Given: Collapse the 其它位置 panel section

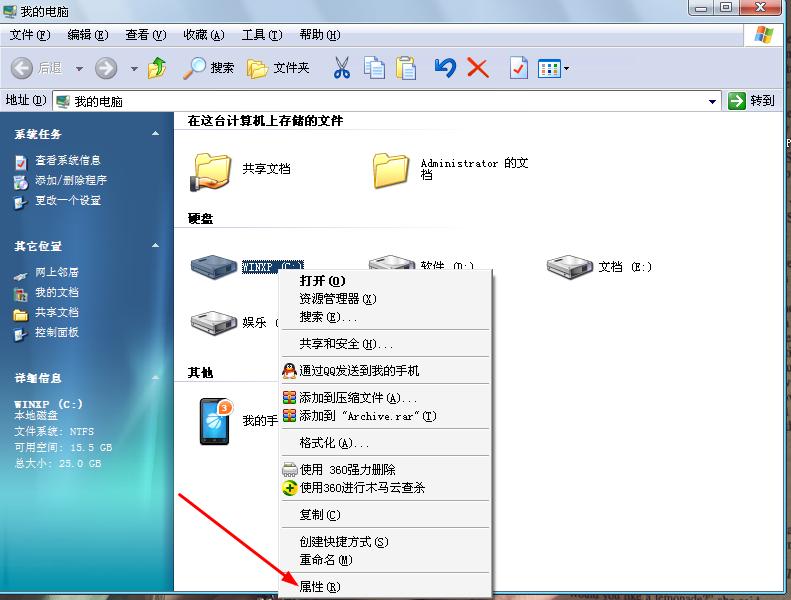Looking at the screenshot, I should coord(155,246).
